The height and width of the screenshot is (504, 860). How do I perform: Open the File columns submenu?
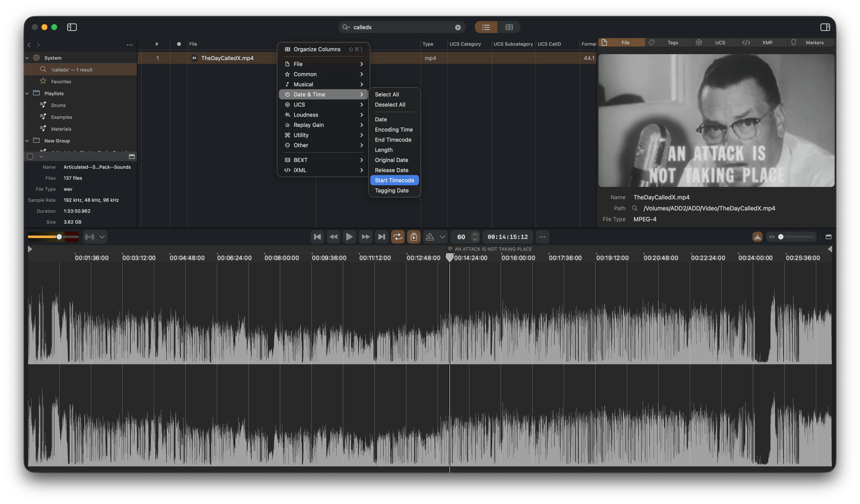323,64
